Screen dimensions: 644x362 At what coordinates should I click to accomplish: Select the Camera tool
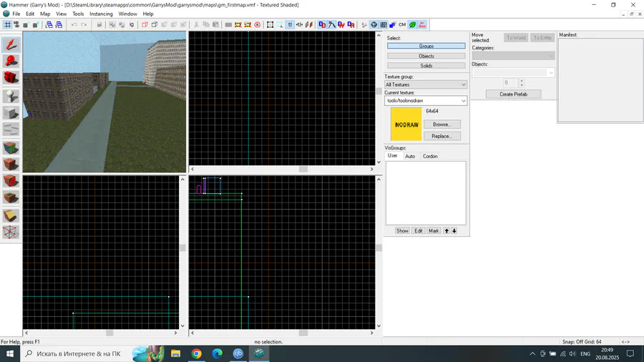[11, 78]
